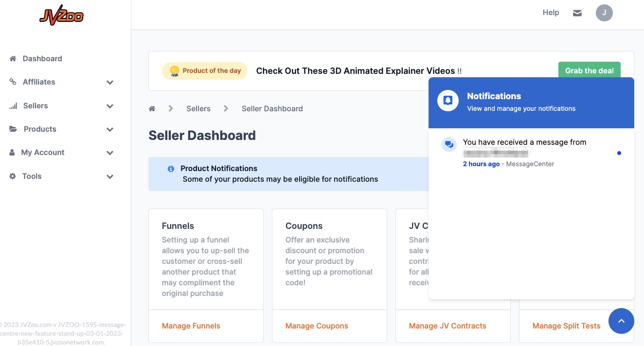
Task: Click the breadcrumb home icon
Action: pos(152,108)
